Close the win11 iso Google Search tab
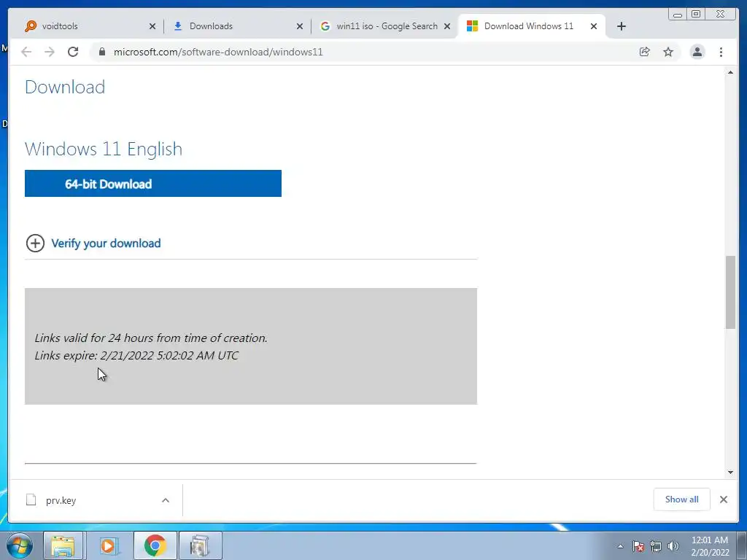Image resolution: width=747 pixels, height=560 pixels. click(x=447, y=26)
